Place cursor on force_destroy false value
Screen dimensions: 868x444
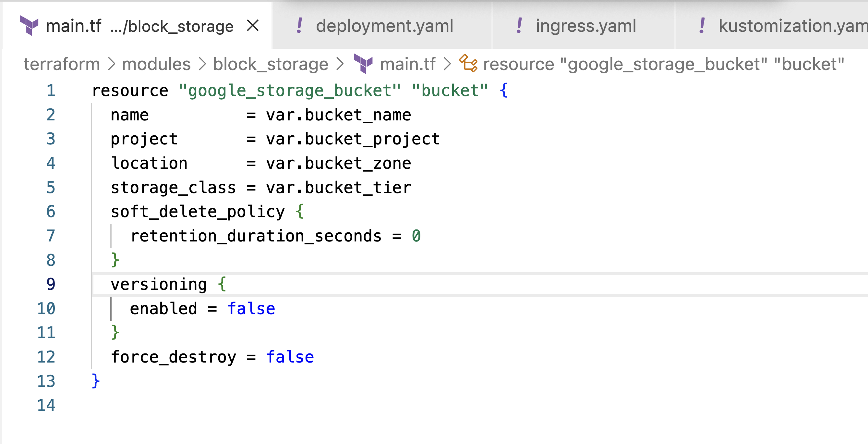[x=290, y=357]
